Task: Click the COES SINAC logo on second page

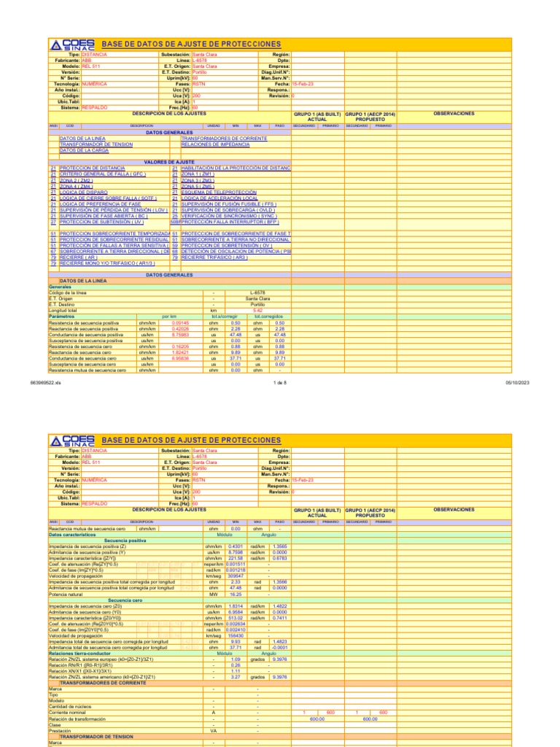Action: pos(72,441)
